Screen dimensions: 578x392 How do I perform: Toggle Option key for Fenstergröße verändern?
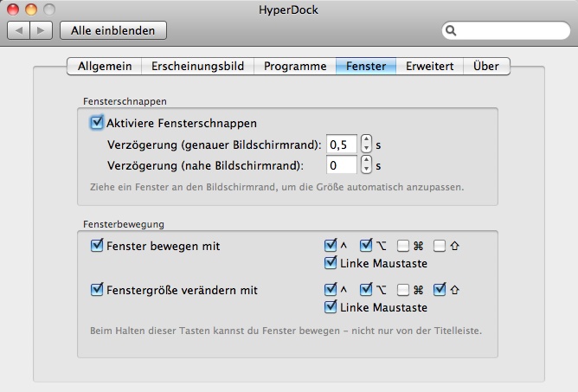[366, 290]
